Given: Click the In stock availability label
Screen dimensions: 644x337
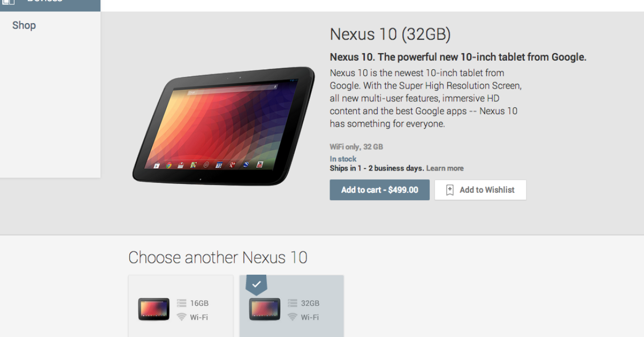Looking at the screenshot, I should coord(343,159).
